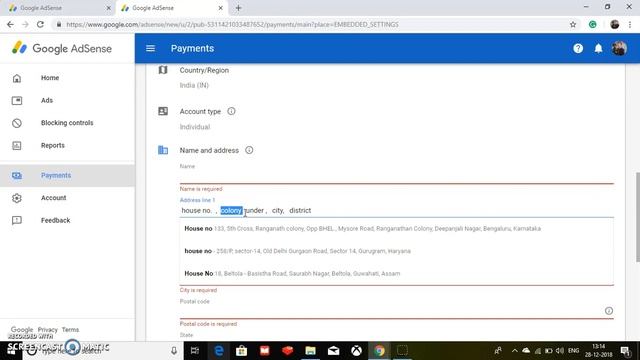Open the Xbox app from taskbar

[x=356, y=351]
